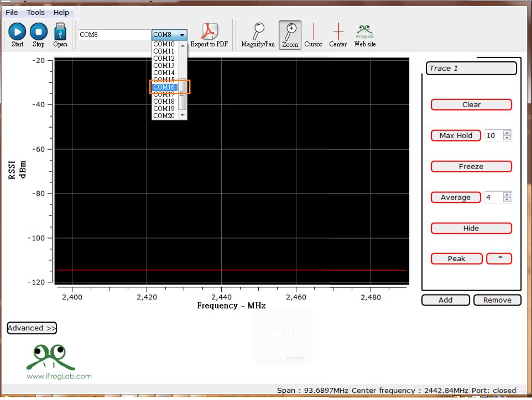Open the Tools menu
The image size is (532, 400).
tap(36, 12)
